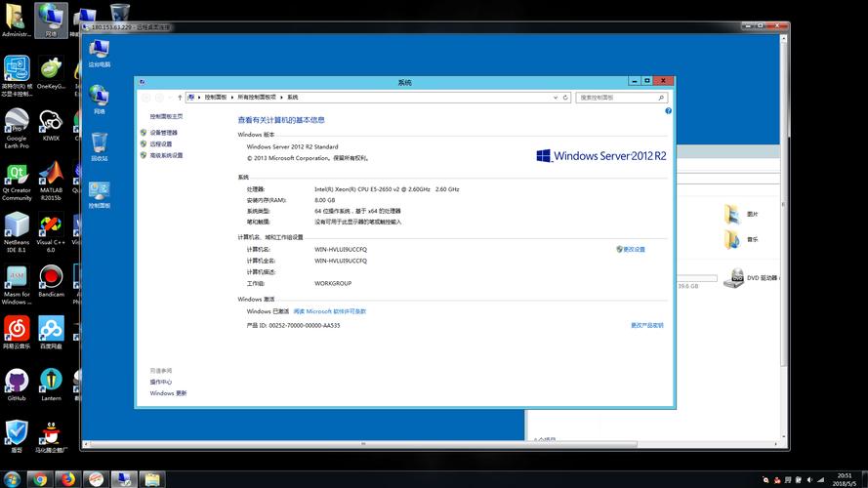This screenshot has height=488, width=868.
Task: Launch the blue shield security shortcut
Action: [x=16, y=436]
